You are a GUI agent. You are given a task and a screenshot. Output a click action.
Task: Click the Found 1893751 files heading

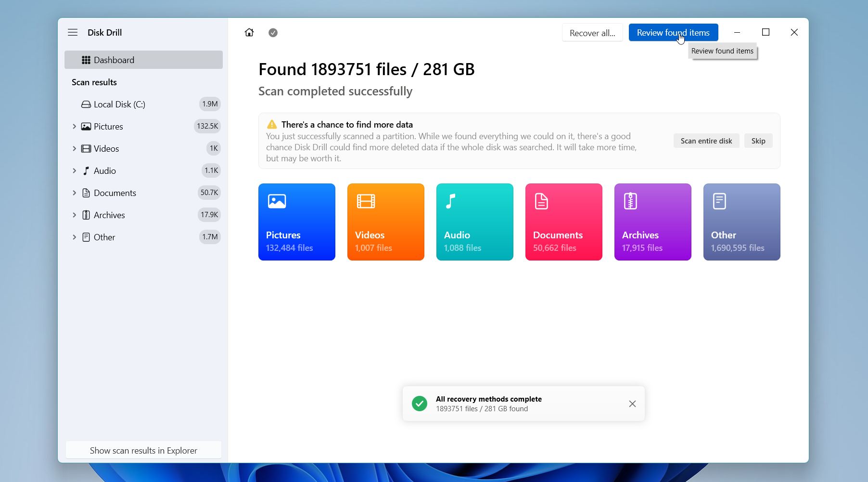(367, 69)
